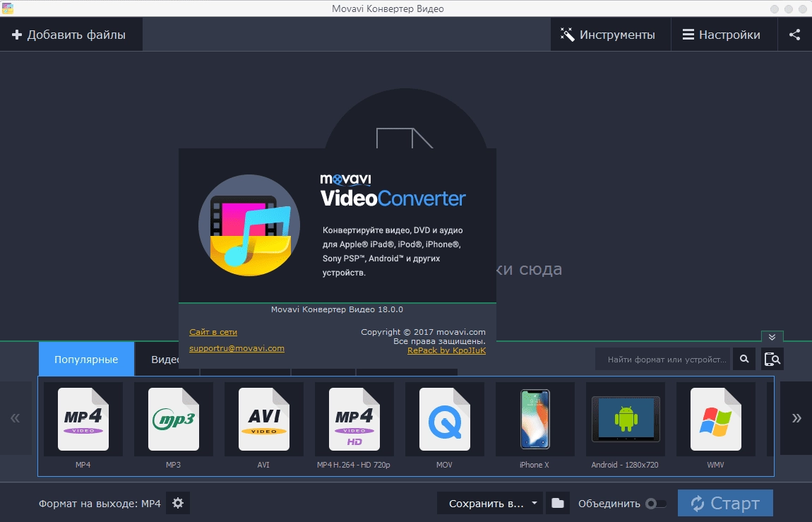
Task: Choose the MP3 format icon
Action: (174, 419)
